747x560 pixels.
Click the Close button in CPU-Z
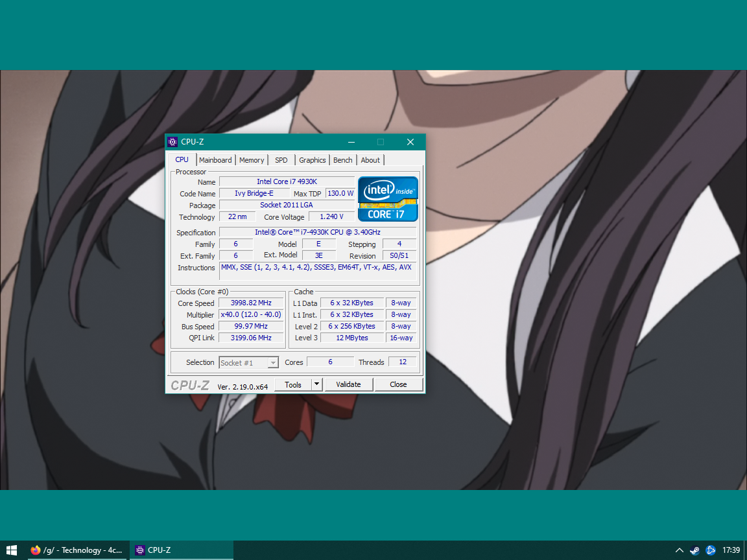point(398,384)
